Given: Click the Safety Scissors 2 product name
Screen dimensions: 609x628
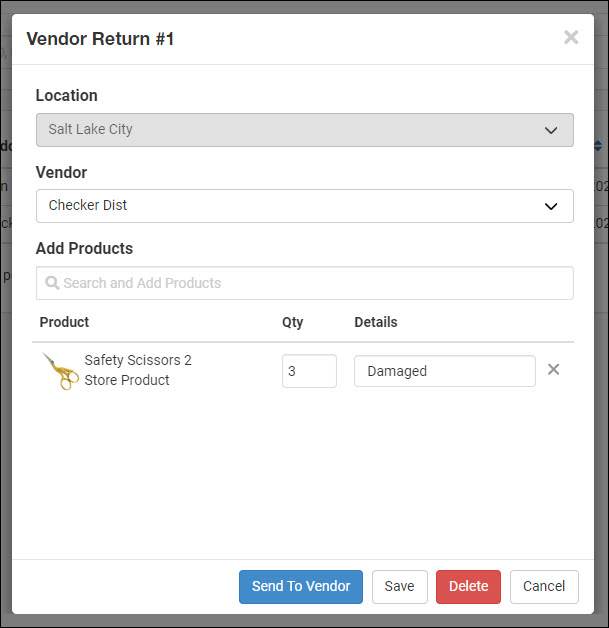Looking at the screenshot, I should pyautogui.click(x=138, y=360).
